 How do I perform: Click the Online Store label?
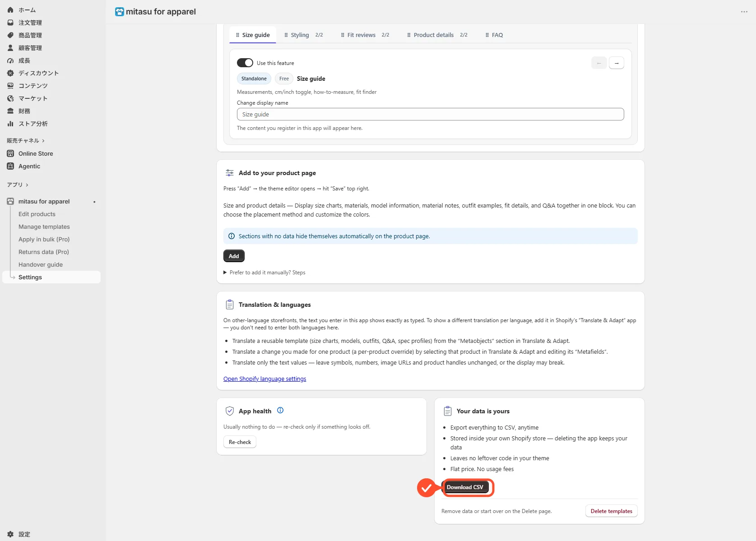pos(36,153)
